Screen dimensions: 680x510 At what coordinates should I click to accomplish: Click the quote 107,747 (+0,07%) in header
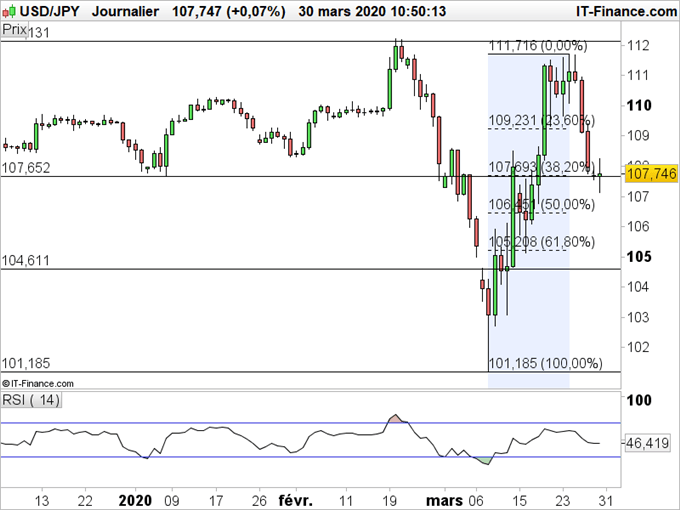pyautogui.click(x=229, y=11)
